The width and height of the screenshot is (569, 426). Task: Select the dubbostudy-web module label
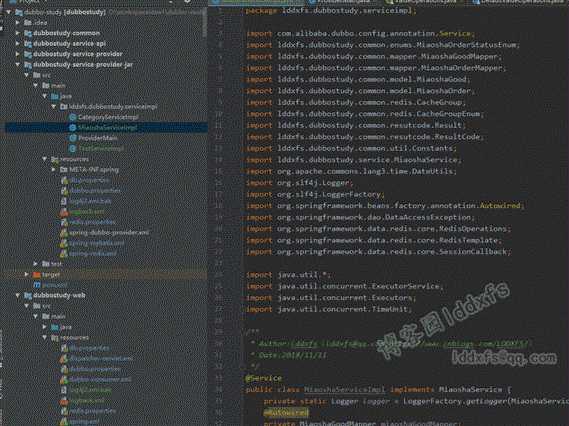[59, 296]
